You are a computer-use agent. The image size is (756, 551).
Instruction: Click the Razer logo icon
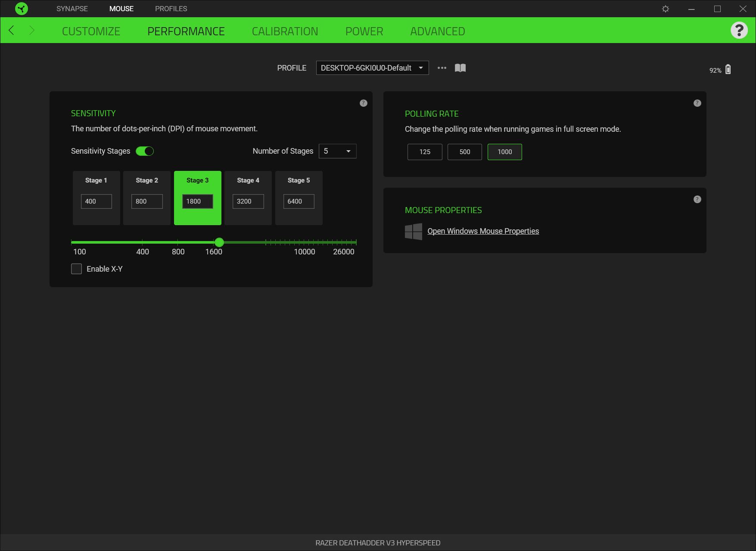[21, 9]
